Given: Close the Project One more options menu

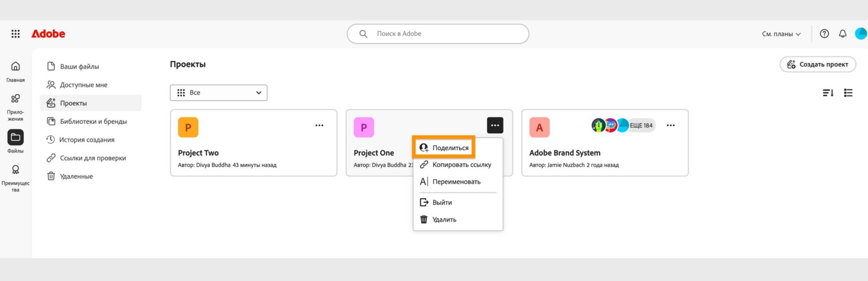Looking at the screenshot, I should pos(495,125).
